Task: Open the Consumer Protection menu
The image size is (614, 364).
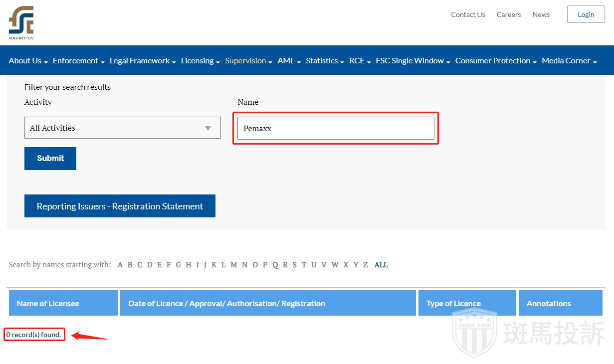Action: (x=495, y=61)
